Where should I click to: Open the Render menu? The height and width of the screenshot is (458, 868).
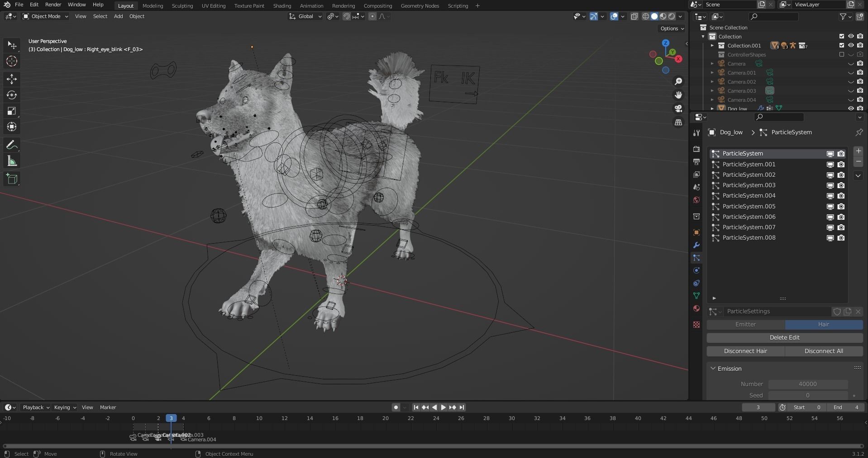(x=53, y=5)
